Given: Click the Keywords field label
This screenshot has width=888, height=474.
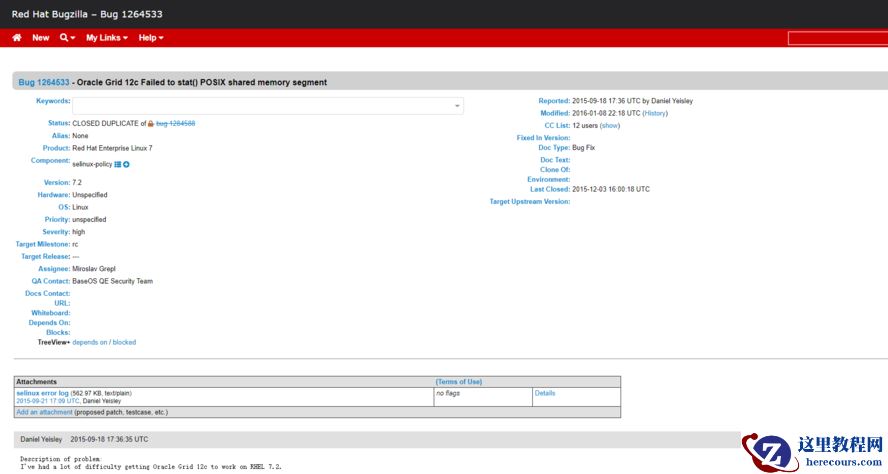Looking at the screenshot, I should click(x=53, y=101).
